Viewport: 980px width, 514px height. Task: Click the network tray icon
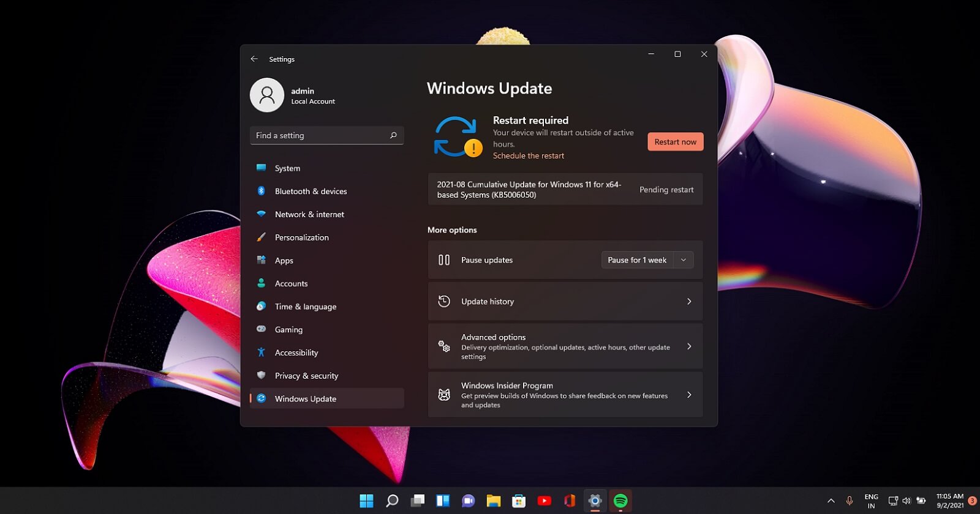[x=893, y=501]
